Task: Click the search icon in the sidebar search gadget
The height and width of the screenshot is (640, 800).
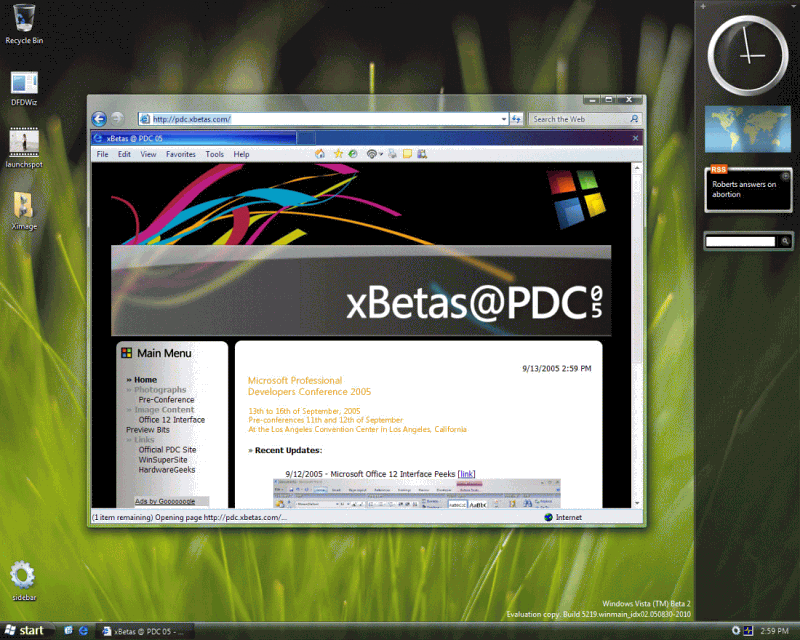Action: tap(785, 241)
